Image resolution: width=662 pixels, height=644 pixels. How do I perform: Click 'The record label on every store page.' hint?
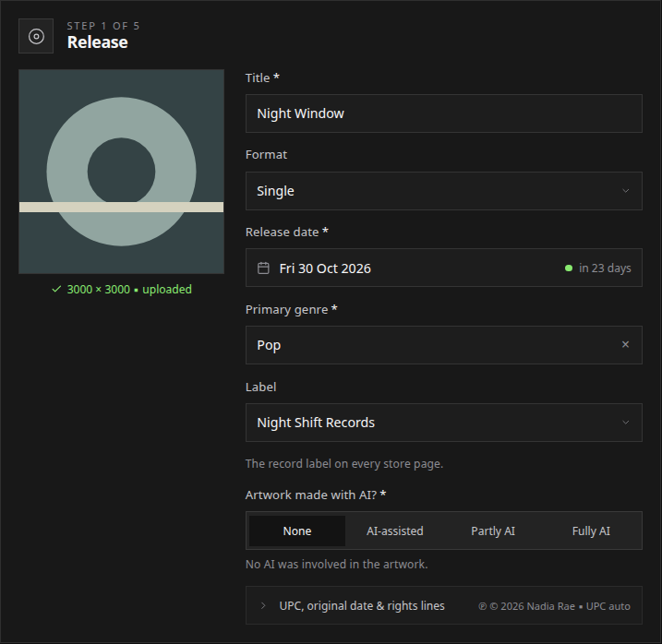coord(344,464)
